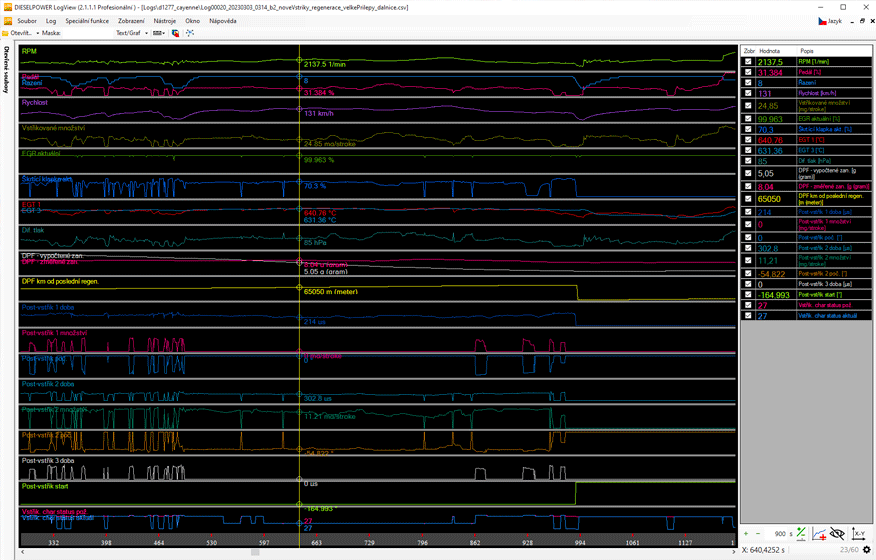Open the Speciální funkce menu
876x560 pixels.
click(87, 21)
